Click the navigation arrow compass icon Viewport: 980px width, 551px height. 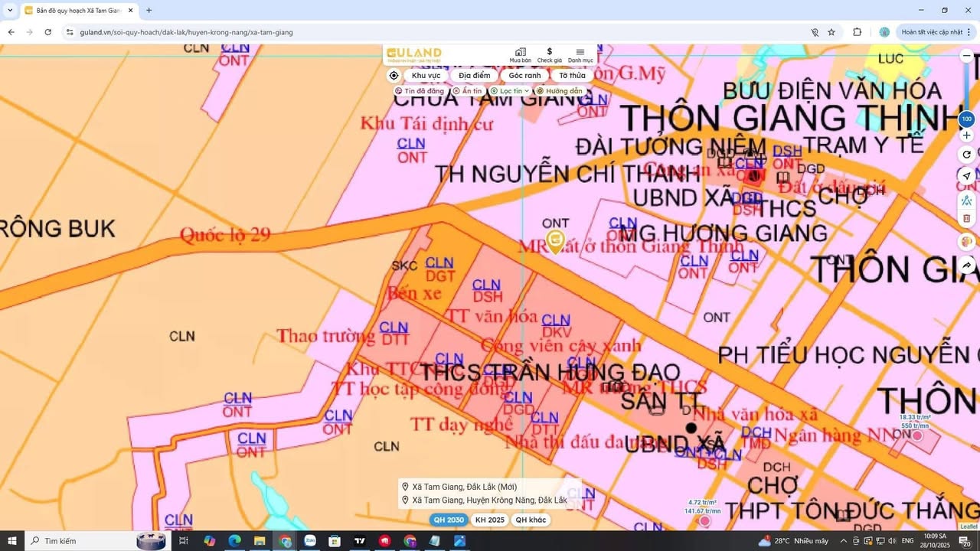click(x=966, y=176)
